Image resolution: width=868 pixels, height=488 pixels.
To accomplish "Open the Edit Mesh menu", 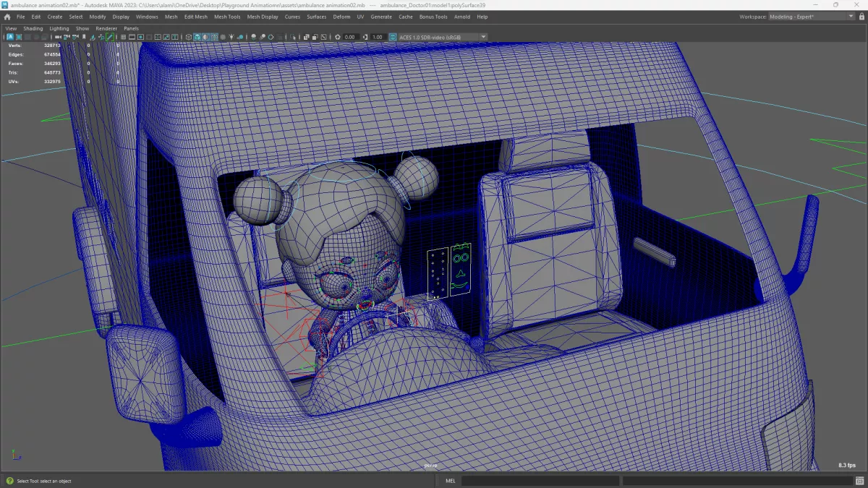I will [195, 17].
